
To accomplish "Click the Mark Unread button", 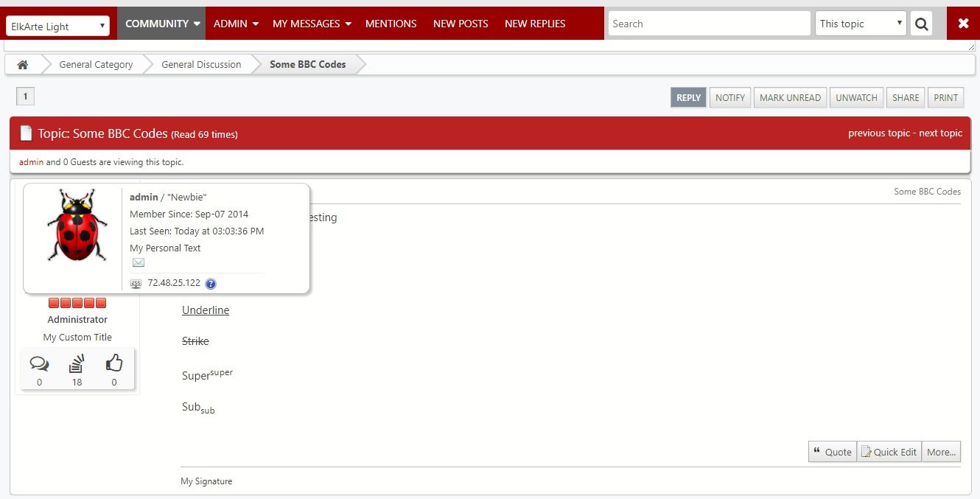I will click(790, 97).
